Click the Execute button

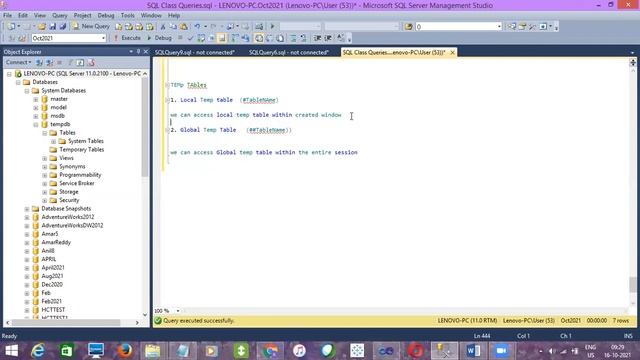tap(127, 38)
